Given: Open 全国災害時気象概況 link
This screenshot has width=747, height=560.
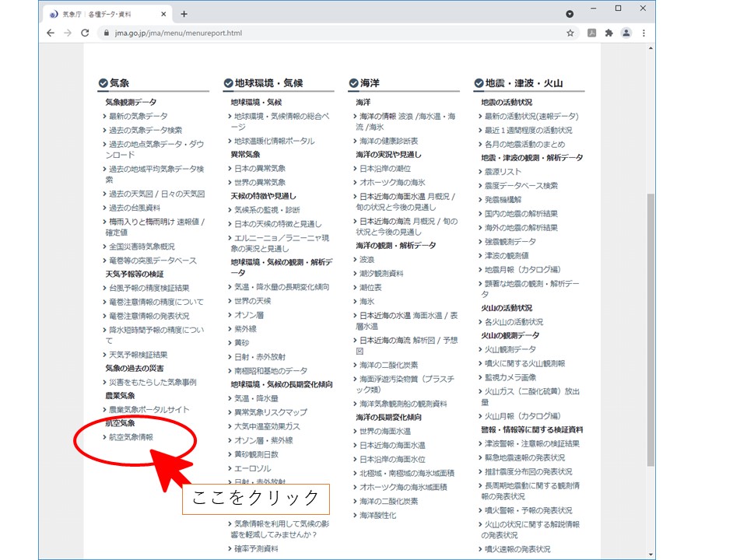Looking at the screenshot, I should tap(142, 247).
